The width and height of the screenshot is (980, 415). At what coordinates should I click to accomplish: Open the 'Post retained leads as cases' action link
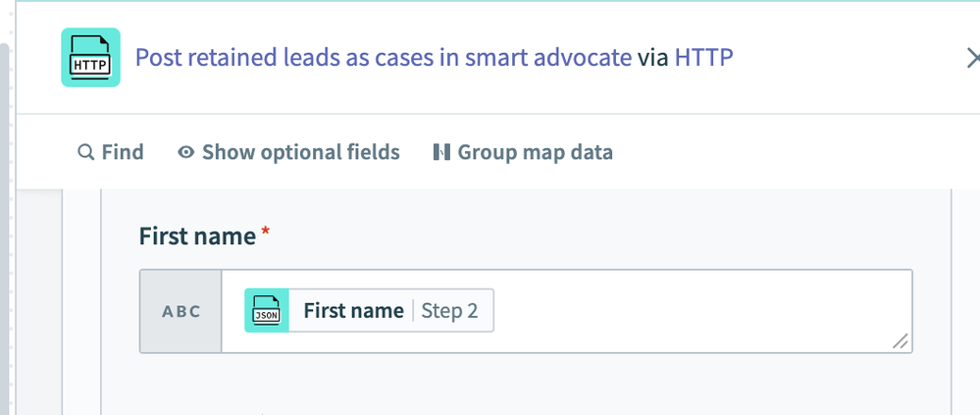384,58
